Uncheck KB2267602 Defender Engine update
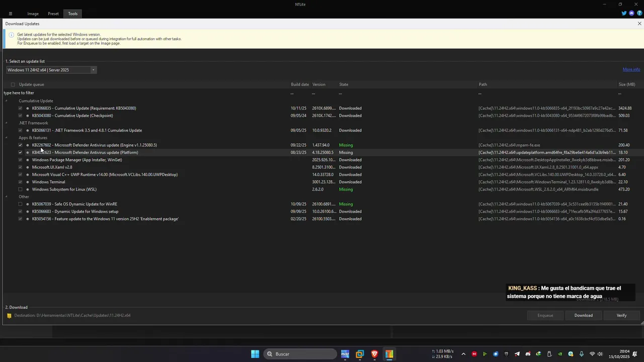The height and width of the screenshot is (362, 644). click(x=20, y=145)
